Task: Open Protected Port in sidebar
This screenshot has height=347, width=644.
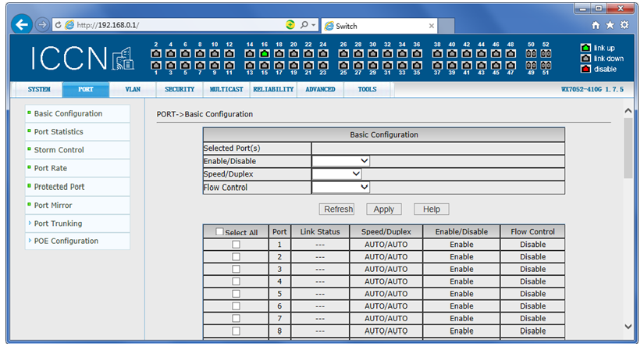Action: tap(59, 187)
